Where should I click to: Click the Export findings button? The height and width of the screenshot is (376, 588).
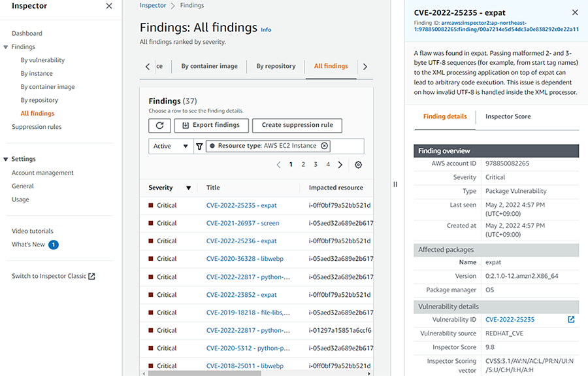coord(212,126)
